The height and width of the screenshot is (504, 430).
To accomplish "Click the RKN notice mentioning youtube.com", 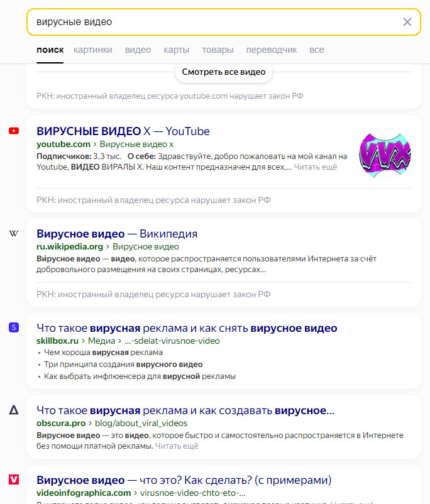I will [170, 96].
